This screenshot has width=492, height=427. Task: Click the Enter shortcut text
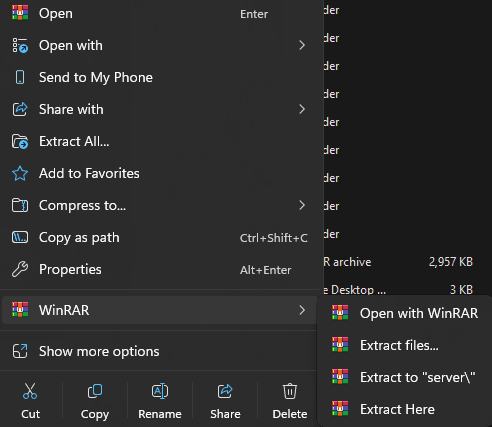(x=254, y=14)
